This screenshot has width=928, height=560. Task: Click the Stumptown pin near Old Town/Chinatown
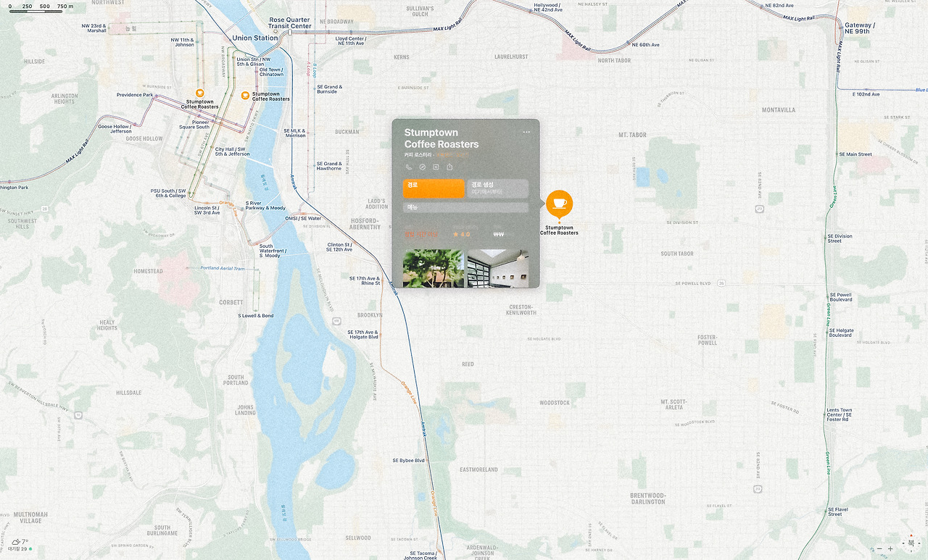245,96
